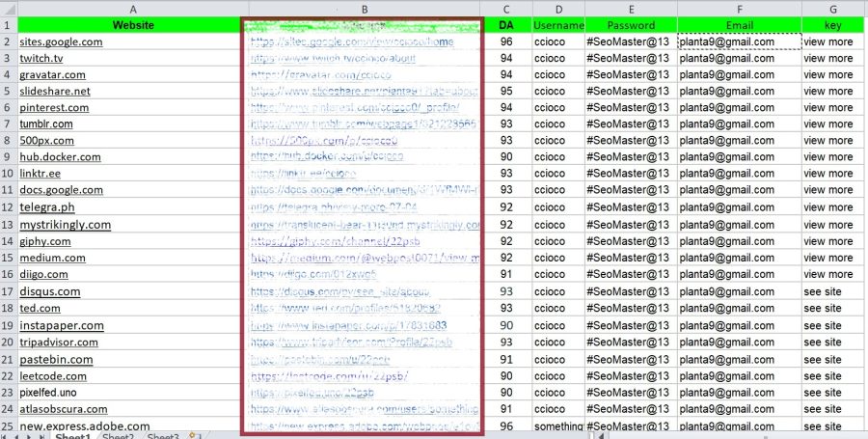868x439 pixels.
Task: Open the twitch.tv link
Action: [x=41, y=58]
